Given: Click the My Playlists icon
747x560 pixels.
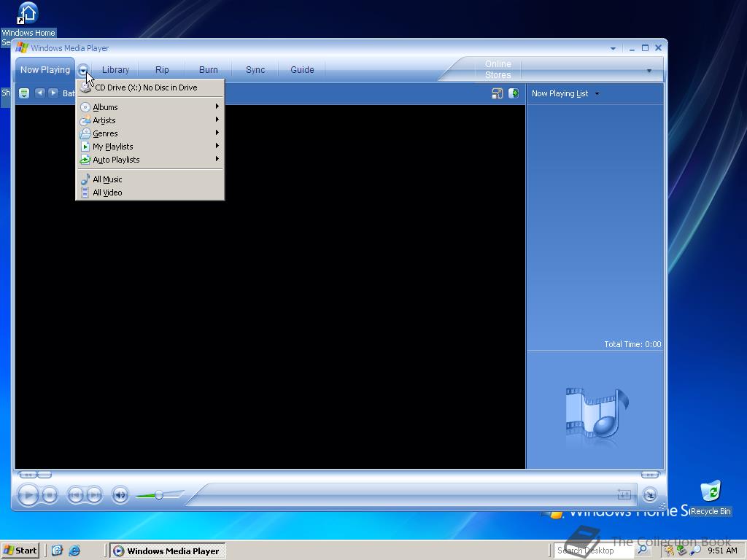Looking at the screenshot, I should coord(85,147).
